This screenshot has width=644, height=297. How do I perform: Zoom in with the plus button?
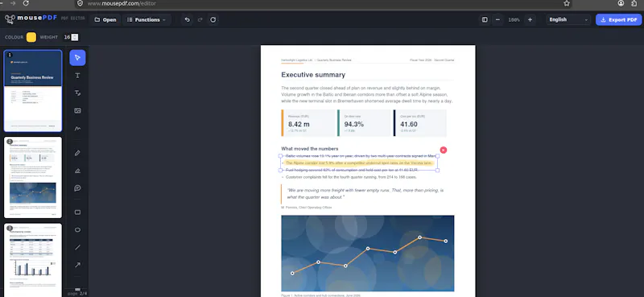[x=530, y=19]
